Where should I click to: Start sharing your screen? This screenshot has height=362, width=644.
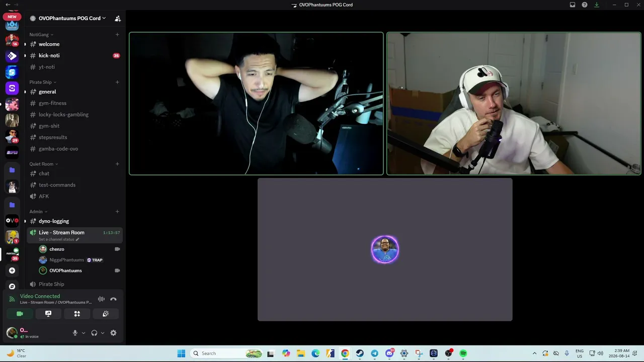pyautogui.click(x=48, y=314)
